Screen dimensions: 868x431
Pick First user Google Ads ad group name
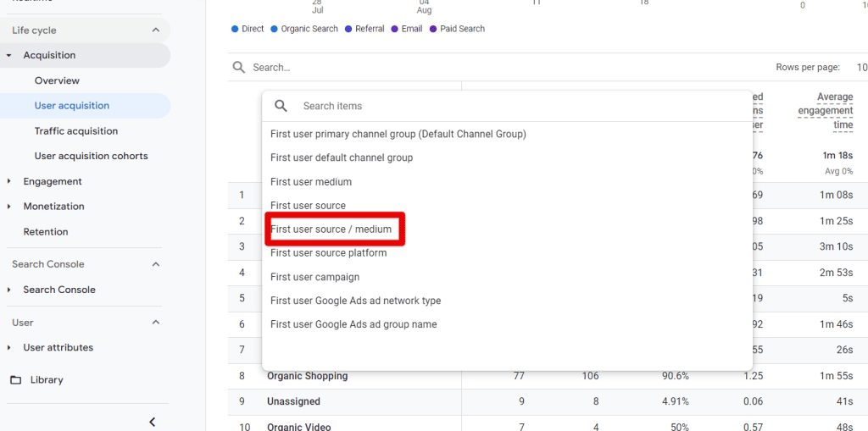(353, 324)
